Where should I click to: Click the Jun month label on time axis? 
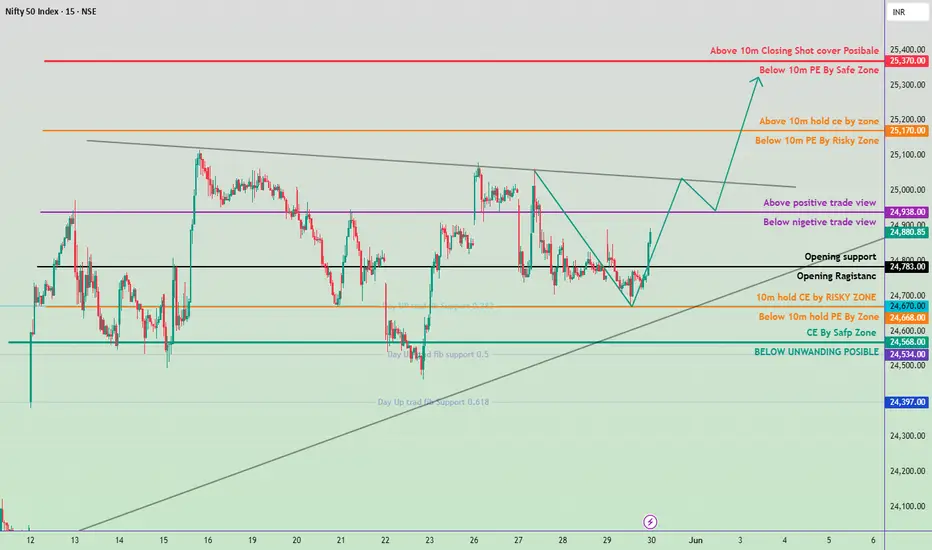tap(695, 540)
